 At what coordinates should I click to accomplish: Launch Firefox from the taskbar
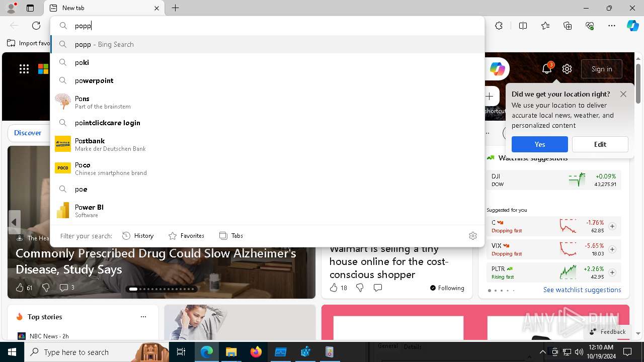pyautogui.click(x=256, y=352)
